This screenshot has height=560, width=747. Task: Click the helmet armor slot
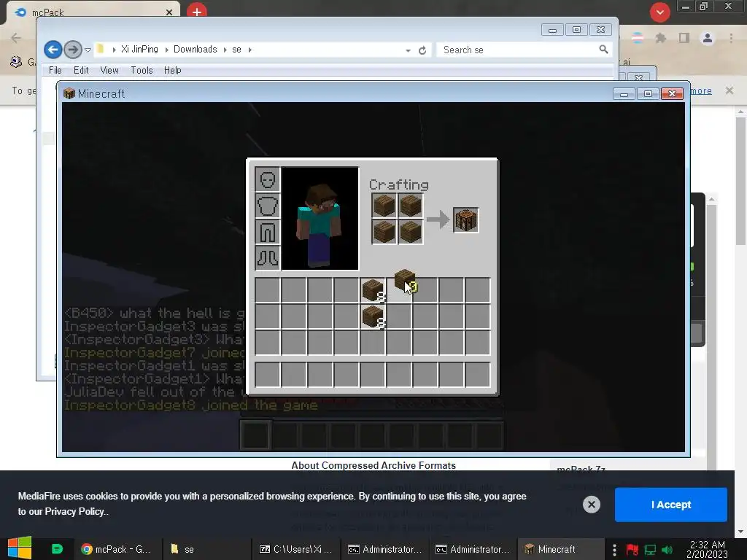pyautogui.click(x=268, y=179)
